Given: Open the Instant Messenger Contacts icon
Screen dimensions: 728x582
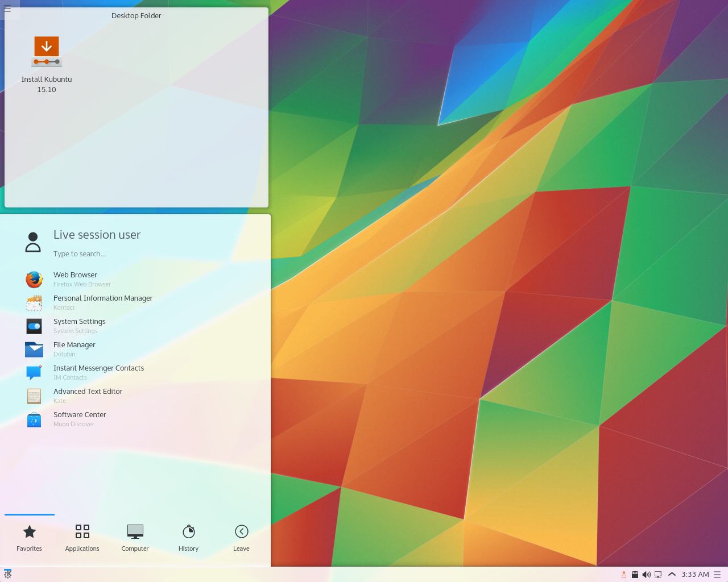Looking at the screenshot, I should (34, 372).
